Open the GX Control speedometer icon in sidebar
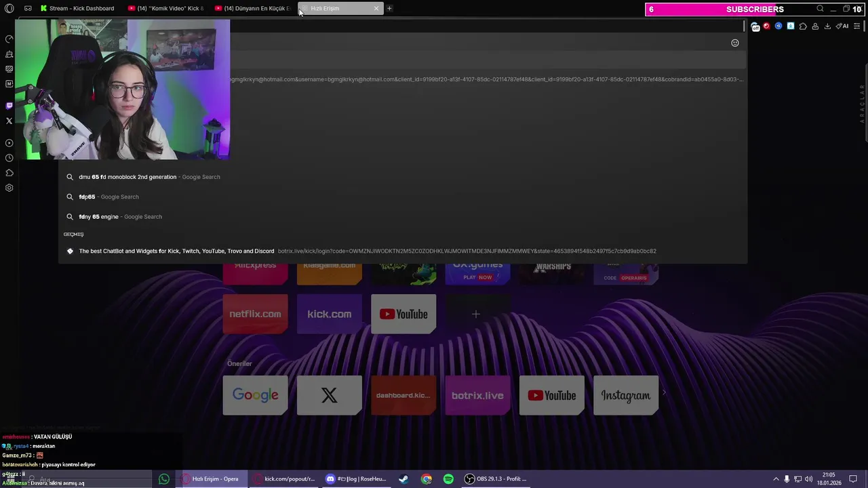Image resolution: width=868 pixels, height=488 pixels. (9, 39)
